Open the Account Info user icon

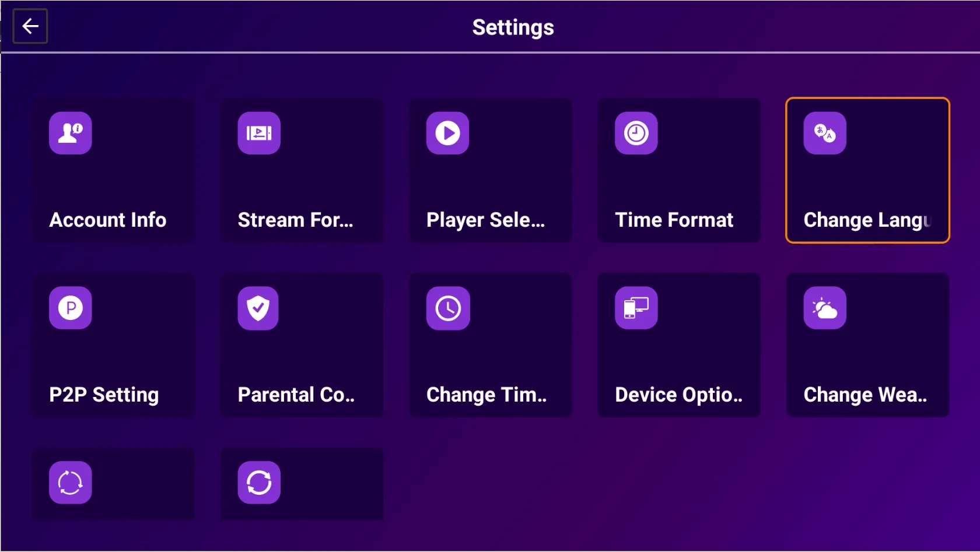coord(71,133)
